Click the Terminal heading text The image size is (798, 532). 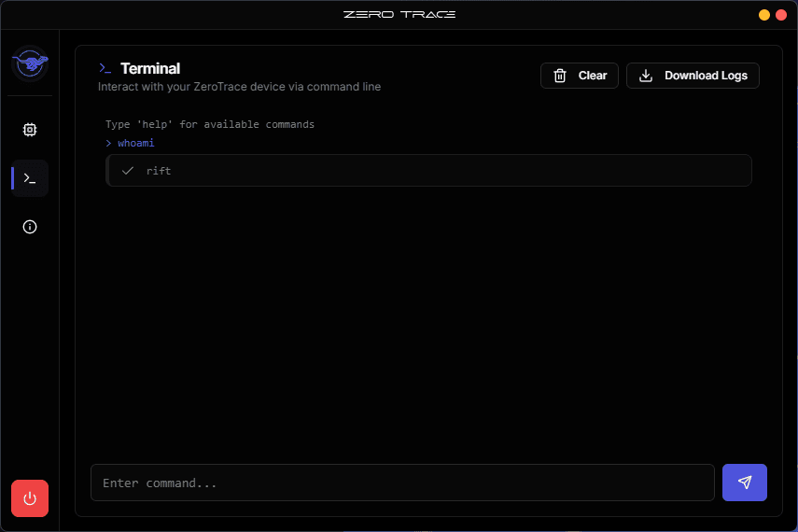(150, 69)
